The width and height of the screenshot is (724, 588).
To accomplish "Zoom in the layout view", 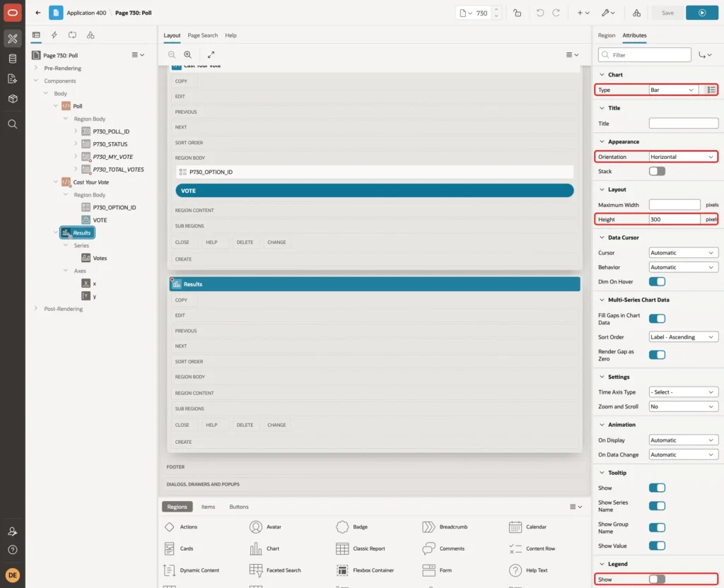I will [188, 54].
